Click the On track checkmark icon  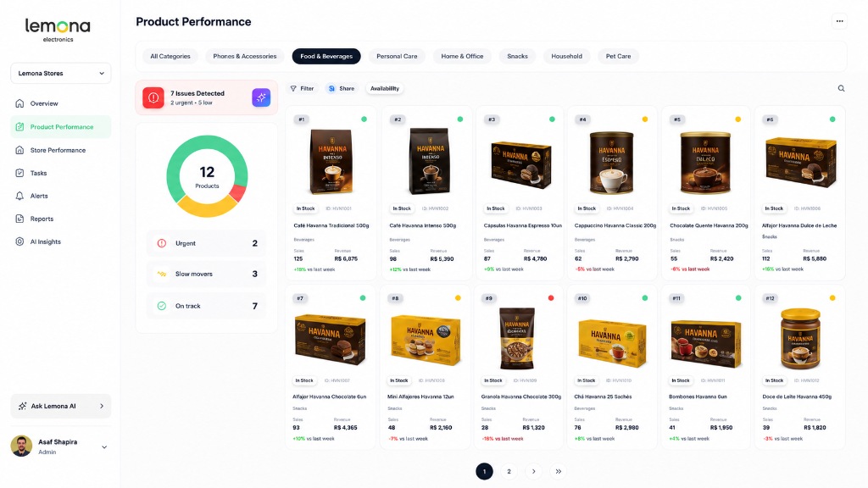(162, 306)
